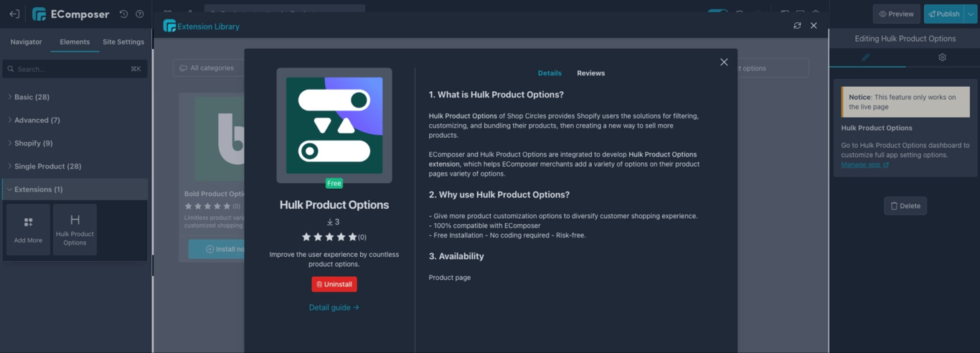Open the gear advanced settings tab
Screen dimensions: 980x353
(x=943, y=57)
